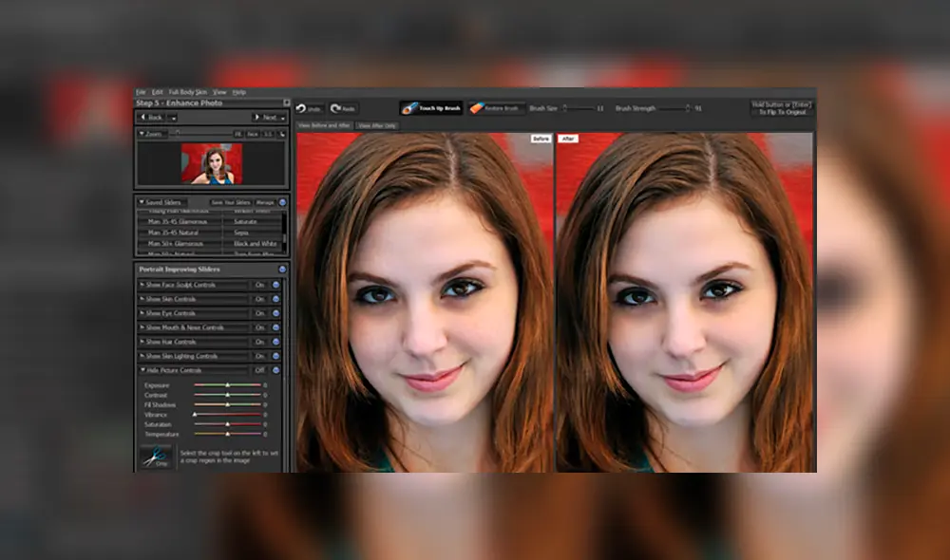Screen dimensions: 950x560
Task: Open the Full Body Skin menu
Action: (x=188, y=92)
